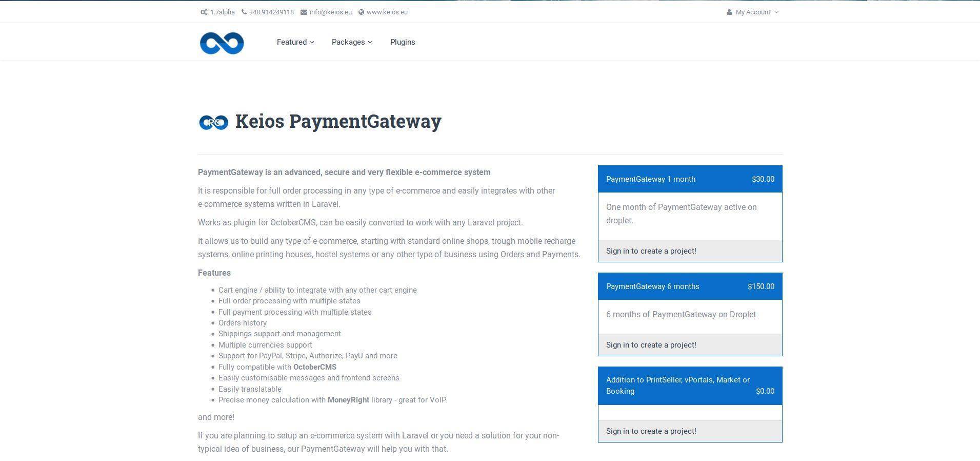Screen dimensions: 980x461
Task: Click the Shippings support and management item
Action: point(279,334)
